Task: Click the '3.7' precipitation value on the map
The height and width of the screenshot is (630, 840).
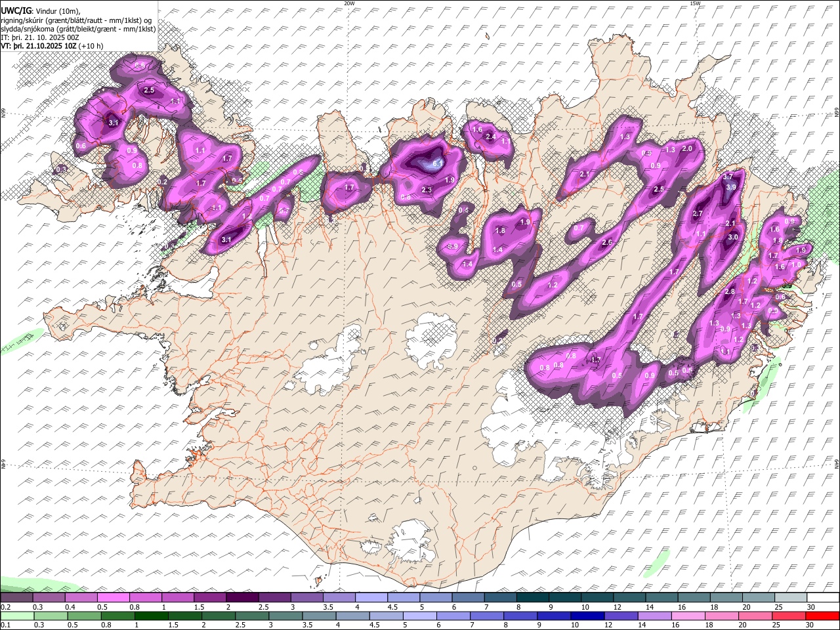Action: click(x=727, y=177)
